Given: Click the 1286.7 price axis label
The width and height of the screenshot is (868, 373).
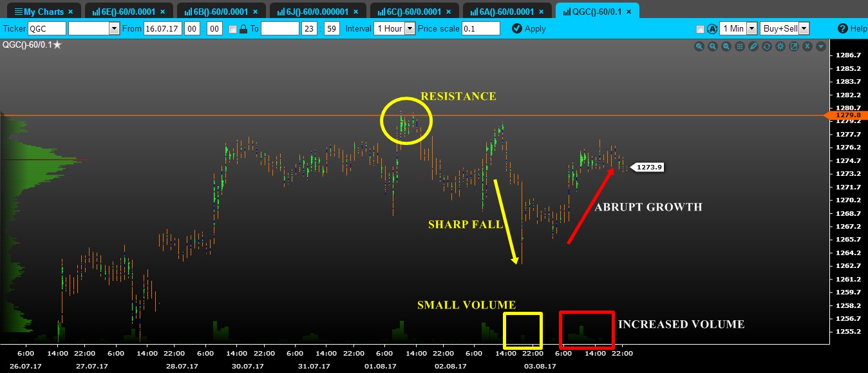Looking at the screenshot, I should [848, 55].
